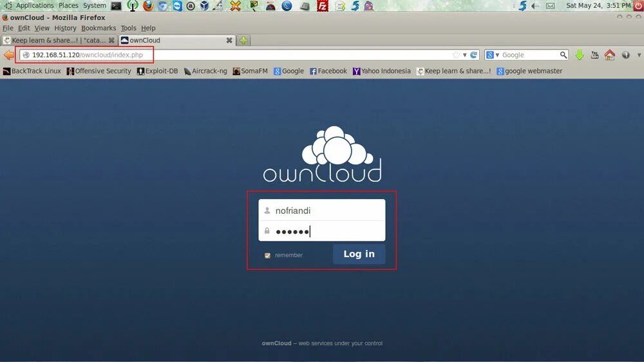The width and height of the screenshot is (644, 362).
Task: Reload the ownCloud page
Action: (473, 55)
